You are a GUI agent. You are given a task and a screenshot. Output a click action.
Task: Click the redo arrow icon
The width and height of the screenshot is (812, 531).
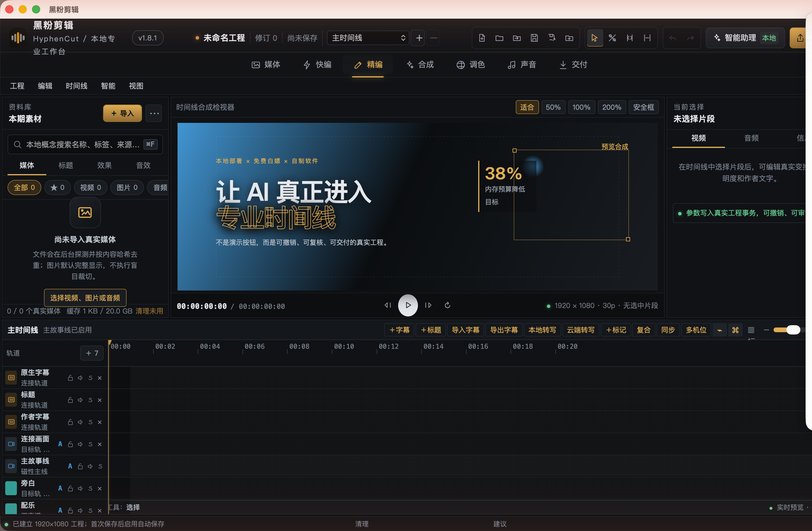[x=690, y=38]
